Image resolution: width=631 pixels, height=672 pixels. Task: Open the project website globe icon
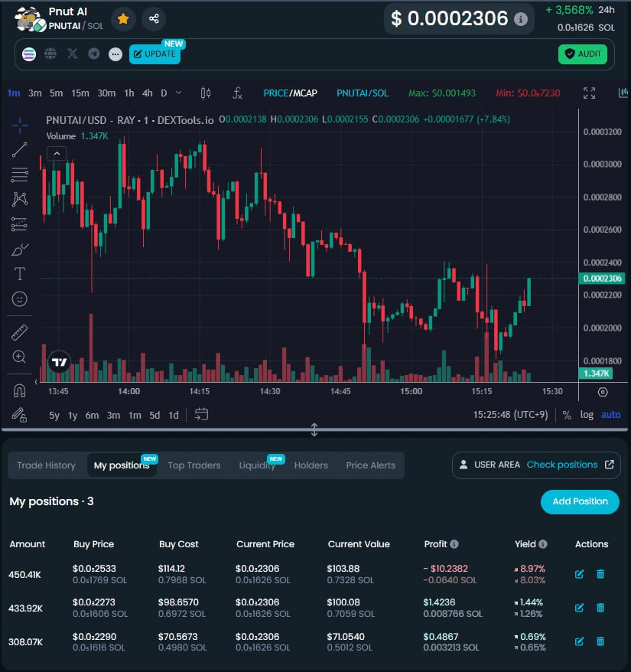point(50,54)
